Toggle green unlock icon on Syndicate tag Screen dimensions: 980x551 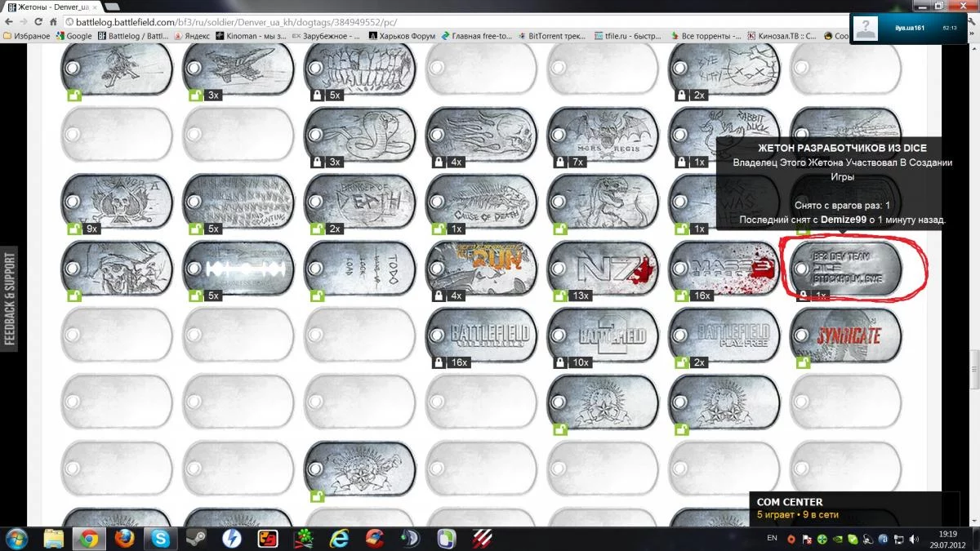point(804,362)
